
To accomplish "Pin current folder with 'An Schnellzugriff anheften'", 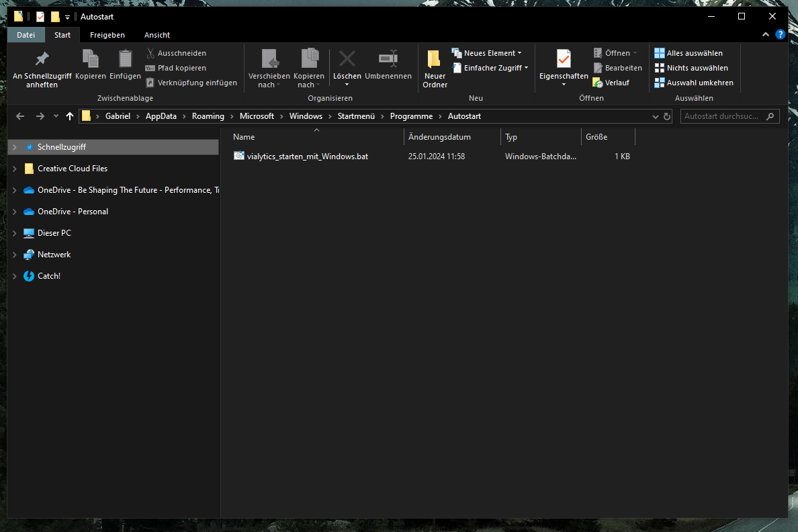I will (x=41, y=66).
